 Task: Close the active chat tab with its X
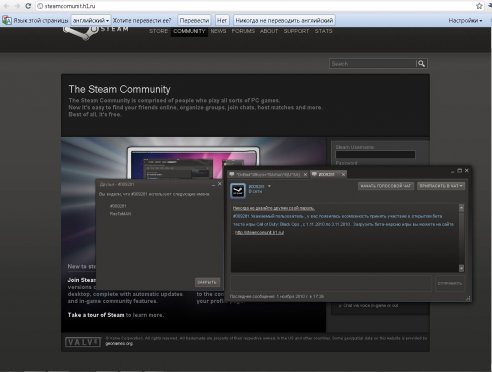tap(343, 174)
